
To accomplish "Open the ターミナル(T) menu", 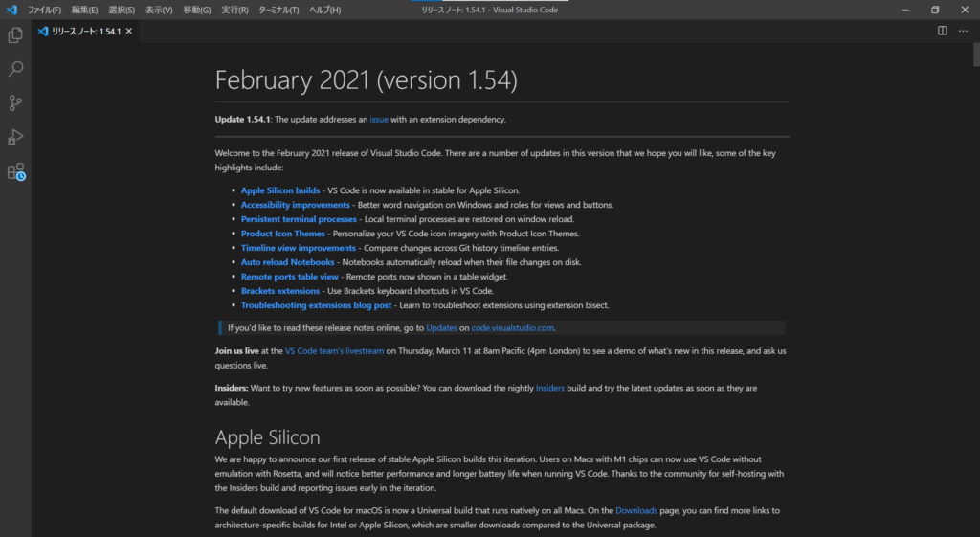I will [x=278, y=10].
